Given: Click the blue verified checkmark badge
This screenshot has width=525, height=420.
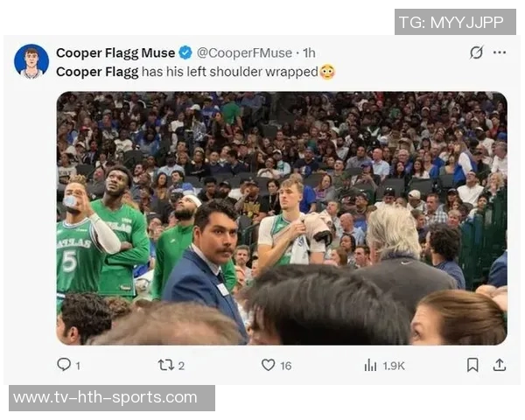Looking at the screenshot, I should (185, 52).
